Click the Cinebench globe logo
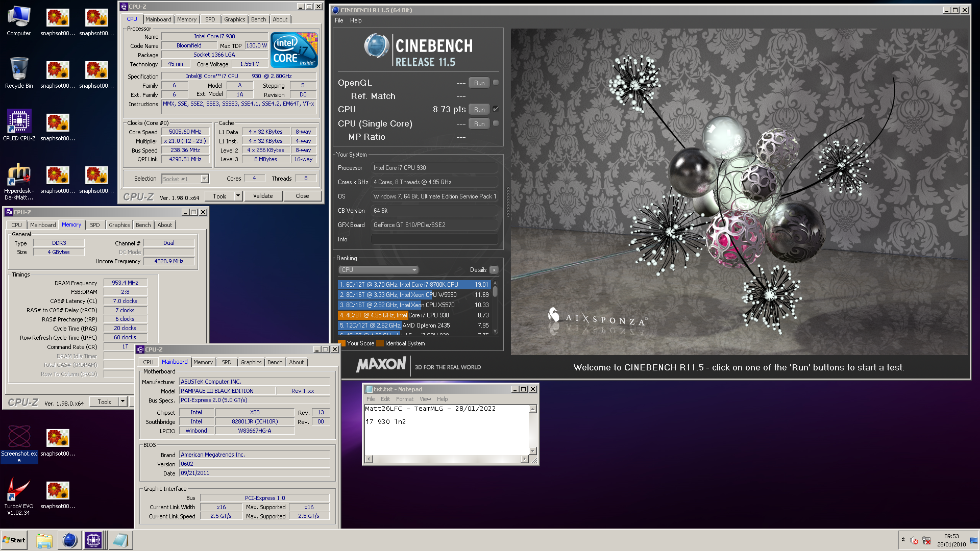980x551 pixels. coord(377,46)
